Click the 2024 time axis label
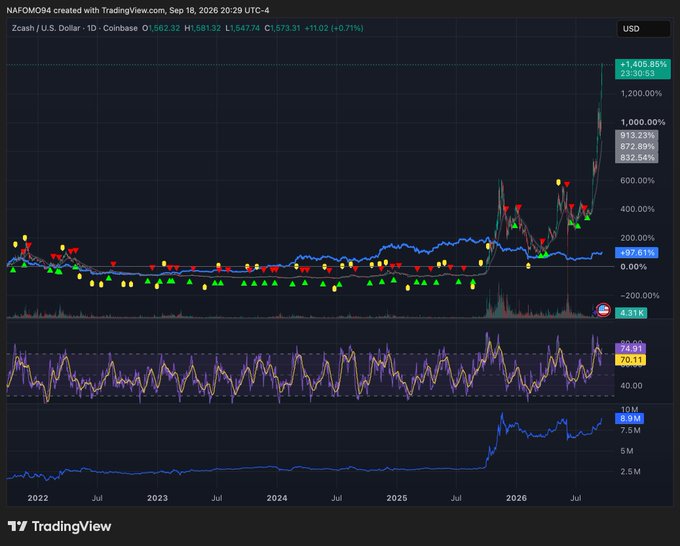The height and width of the screenshot is (546, 680). [277, 498]
